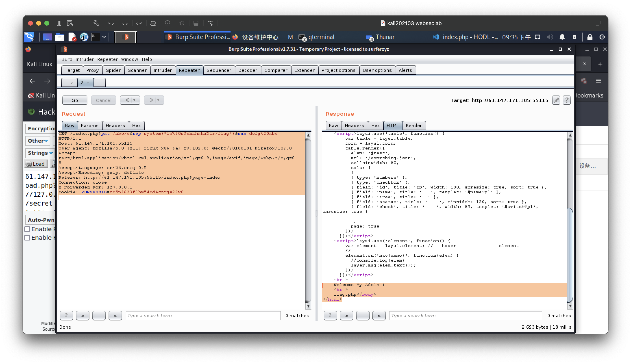Image resolution: width=631 pixels, height=364 pixels.
Task: Select Repeater request tab 1
Action: (x=66, y=82)
